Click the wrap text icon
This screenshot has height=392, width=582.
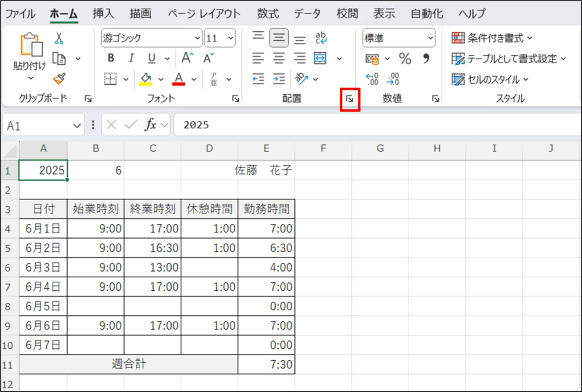(x=321, y=38)
